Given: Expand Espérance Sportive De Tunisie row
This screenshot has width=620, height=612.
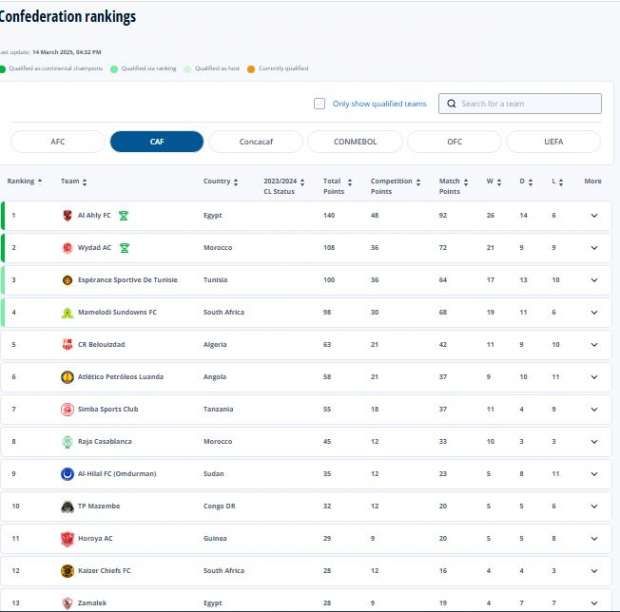Looking at the screenshot, I should [594, 280].
